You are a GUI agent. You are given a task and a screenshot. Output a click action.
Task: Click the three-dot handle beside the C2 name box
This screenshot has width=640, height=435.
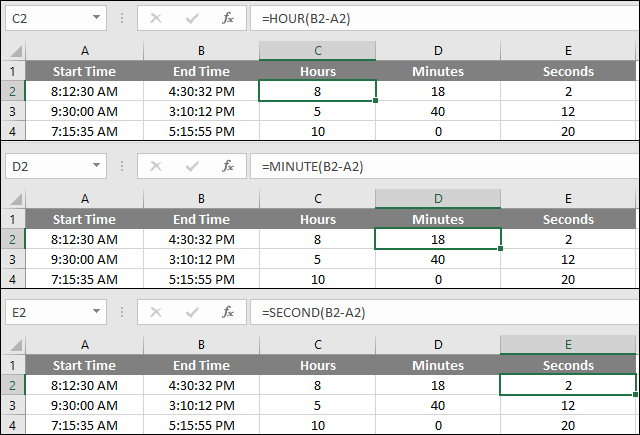tap(122, 18)
